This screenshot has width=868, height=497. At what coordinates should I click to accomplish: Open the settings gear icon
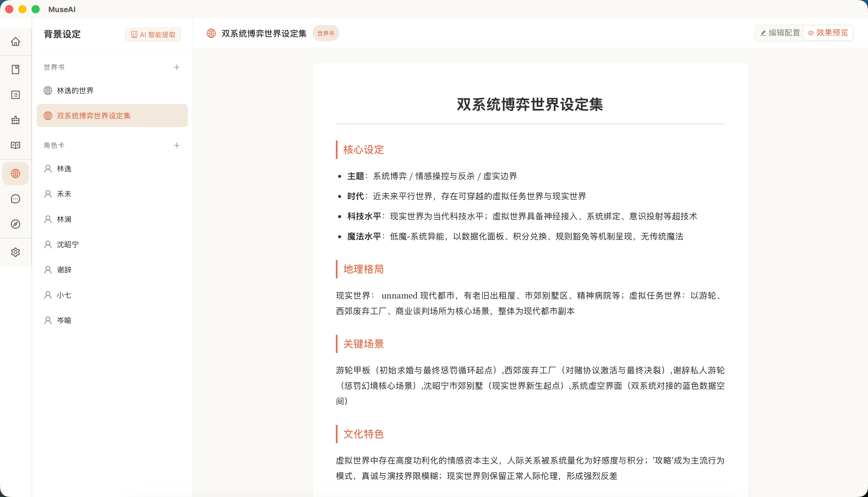pyautogui.click(x=15, y=252)
